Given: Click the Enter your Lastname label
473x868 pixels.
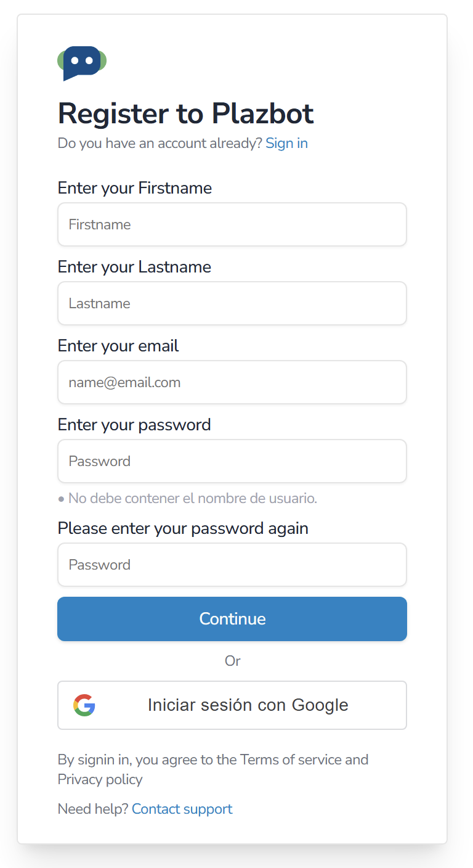Looking at the screenshot, I should [134, 267].
